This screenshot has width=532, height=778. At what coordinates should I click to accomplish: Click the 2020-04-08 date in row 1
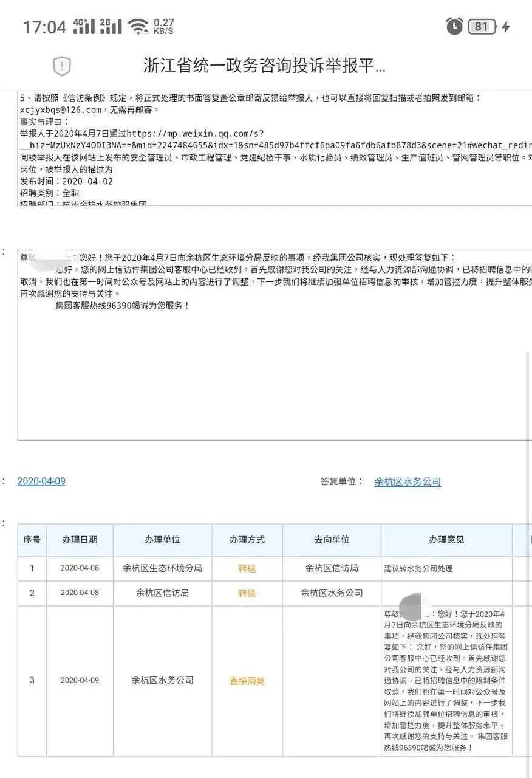80,569
